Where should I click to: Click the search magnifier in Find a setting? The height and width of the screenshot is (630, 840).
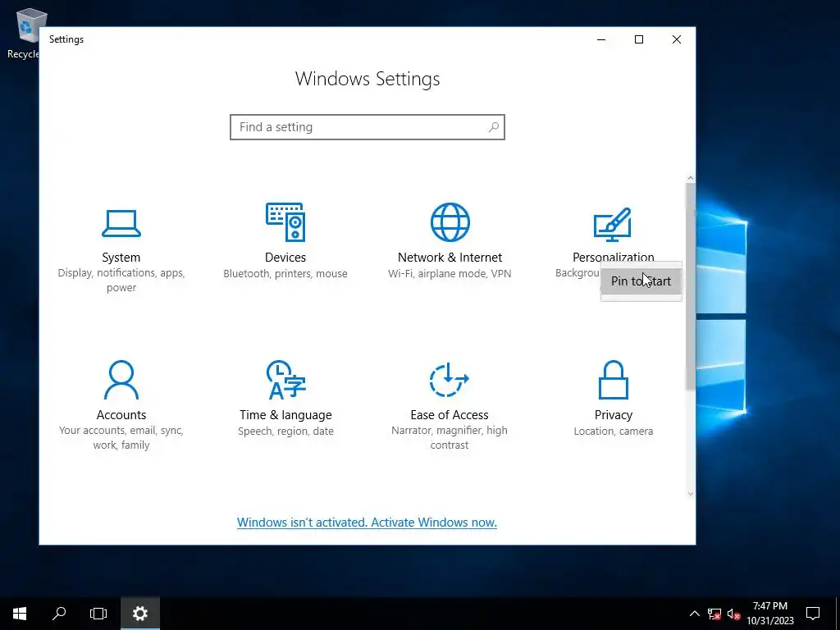pos(493,127)
